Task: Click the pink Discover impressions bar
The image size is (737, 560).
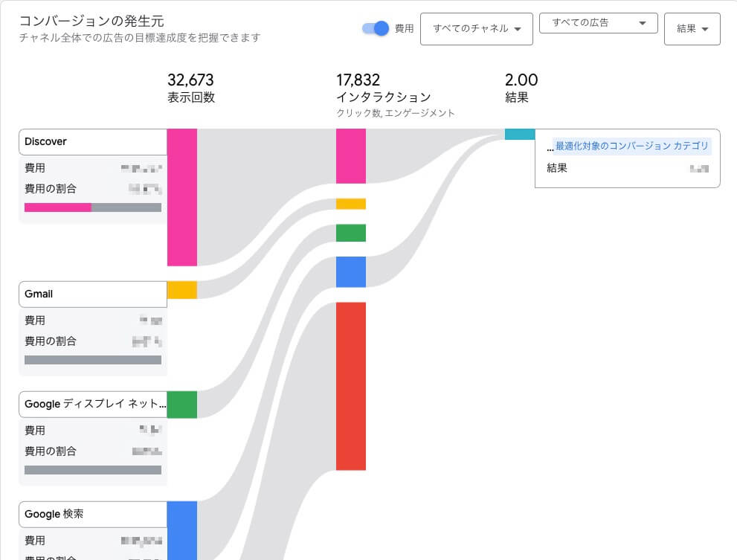Action: pos(182,197)
